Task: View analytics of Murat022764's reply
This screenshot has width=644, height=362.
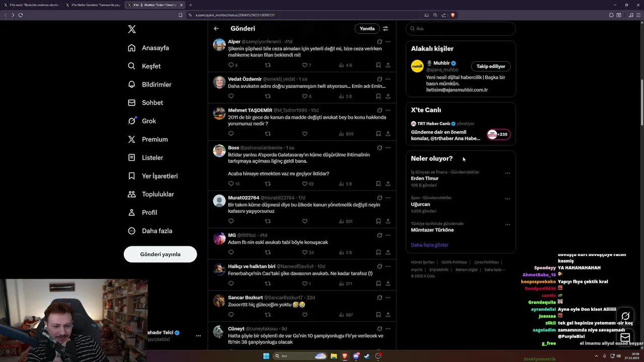Action: (346, 221)
